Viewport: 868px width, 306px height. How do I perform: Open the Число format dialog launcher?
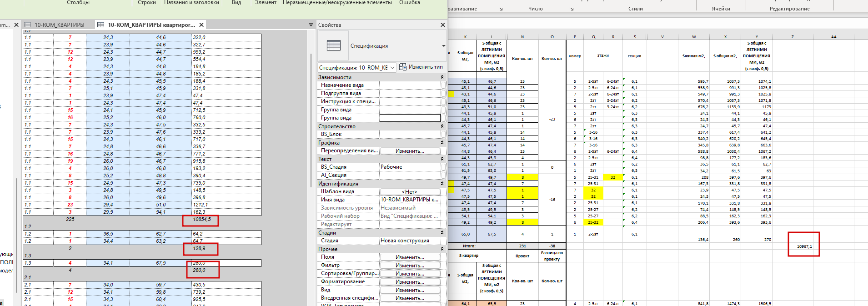[572, 9]
